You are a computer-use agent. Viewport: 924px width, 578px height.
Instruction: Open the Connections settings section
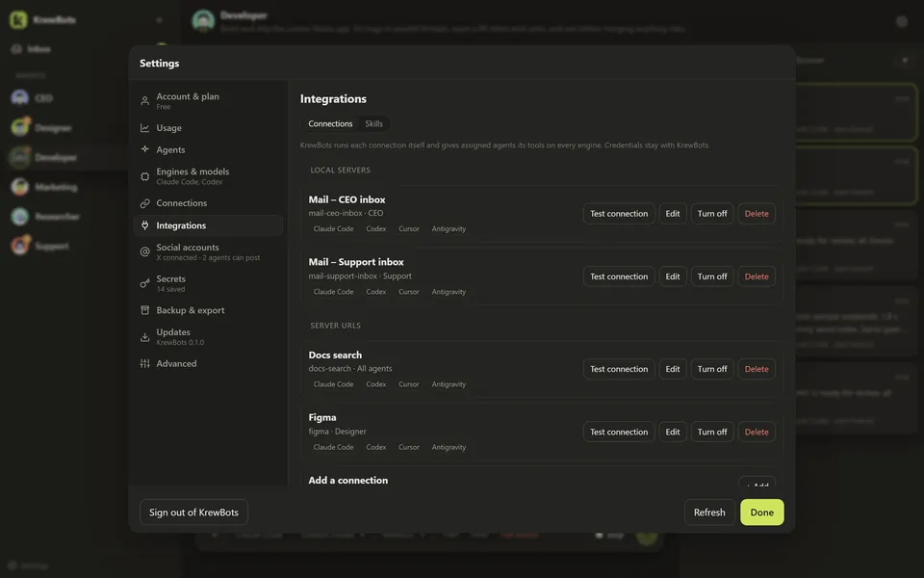pos(208,203)
